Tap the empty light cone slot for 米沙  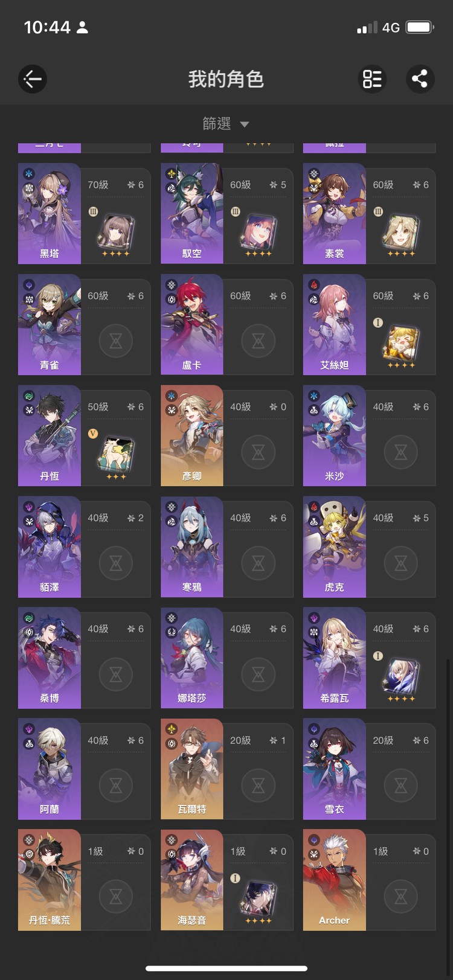click(400, 452)
